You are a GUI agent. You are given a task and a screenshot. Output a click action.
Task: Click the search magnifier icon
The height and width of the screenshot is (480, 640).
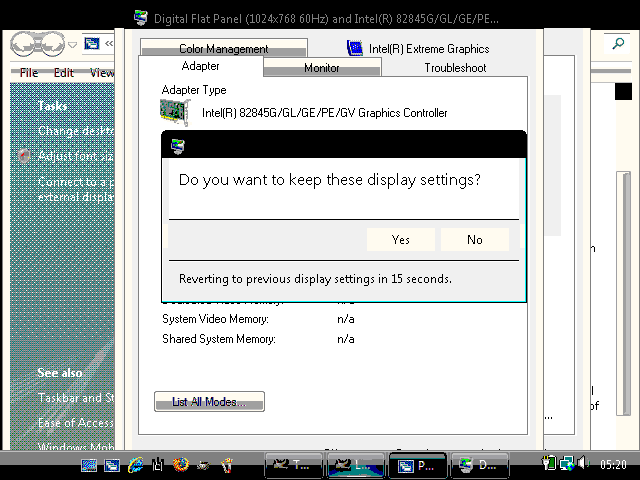pos(618,43)
